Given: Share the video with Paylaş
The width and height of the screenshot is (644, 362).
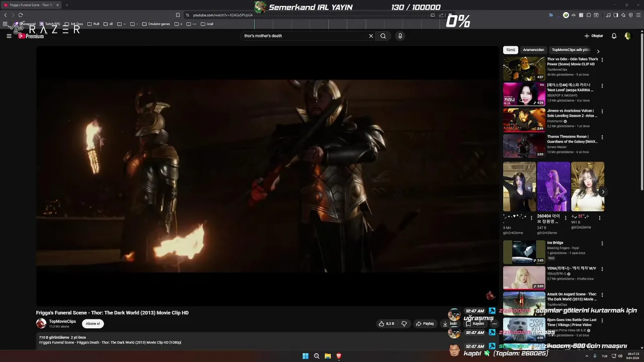Looking at the screenshot, I should click(x=425, y=324).
